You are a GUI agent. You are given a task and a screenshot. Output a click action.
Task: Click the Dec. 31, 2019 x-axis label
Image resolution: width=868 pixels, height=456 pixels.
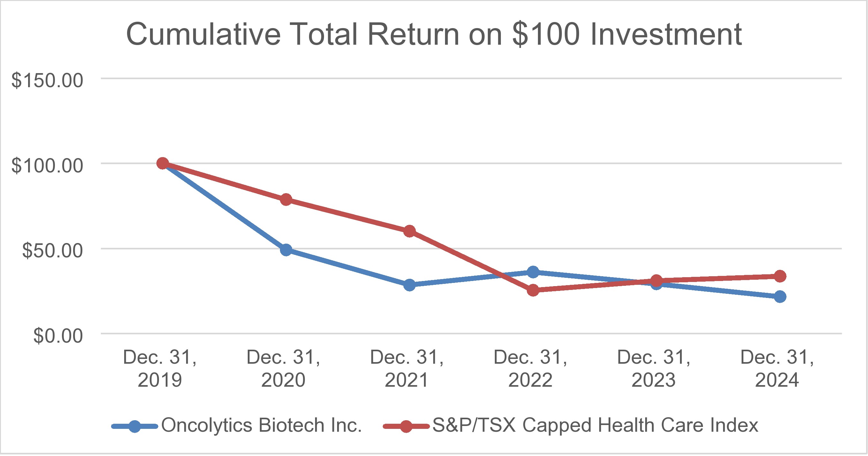(160, 369)
